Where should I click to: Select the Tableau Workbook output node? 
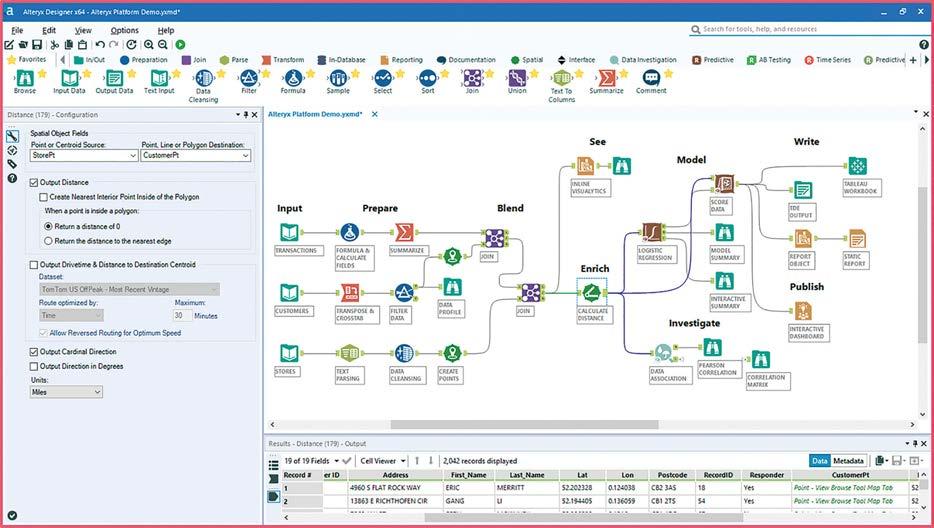tap(857, 166)
